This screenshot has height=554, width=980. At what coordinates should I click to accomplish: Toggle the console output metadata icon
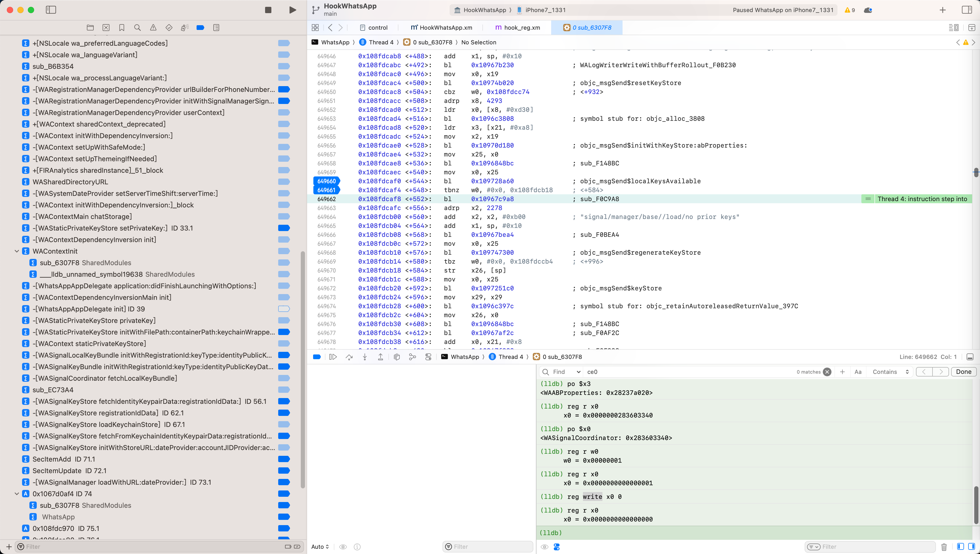(x=557, y=547)
